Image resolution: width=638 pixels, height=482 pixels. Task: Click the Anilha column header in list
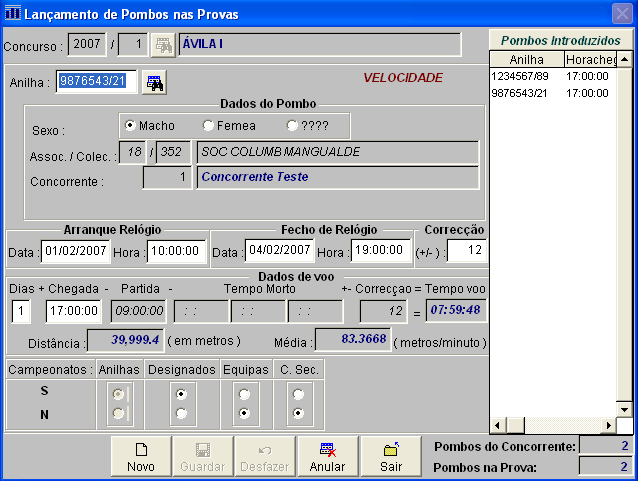[x=526, y=59]
